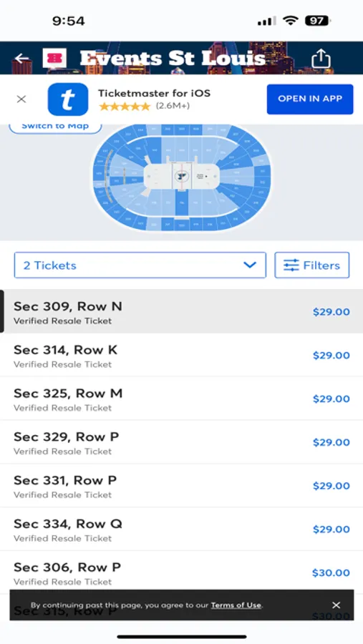Click center ice on arena map
The width and height of the screenshot is (363, 644).
pos(180,177)
